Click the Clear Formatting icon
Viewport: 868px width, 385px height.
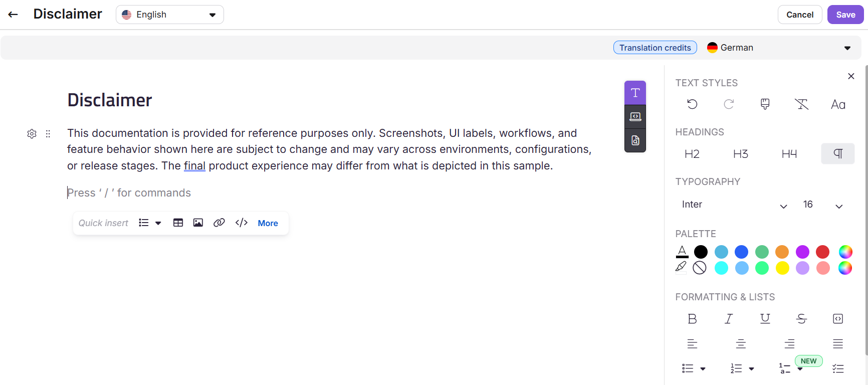[801, 104]
